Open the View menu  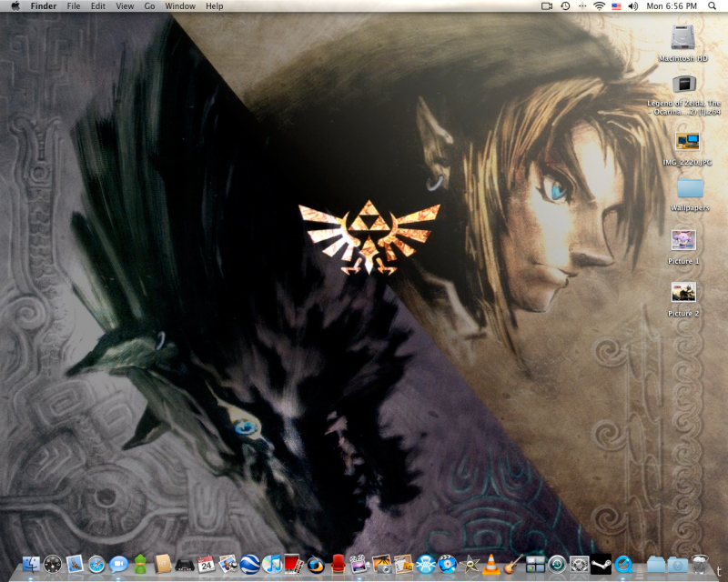pos(125,6)
